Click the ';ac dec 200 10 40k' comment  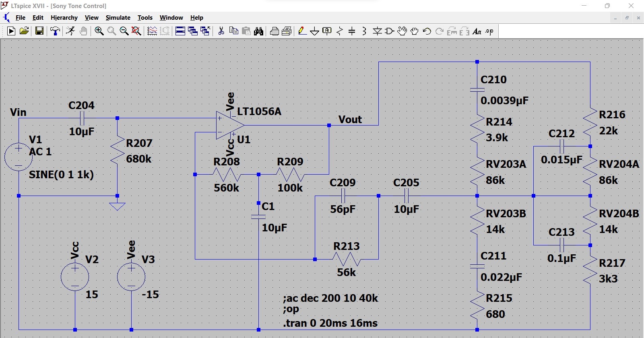[330, 298]
